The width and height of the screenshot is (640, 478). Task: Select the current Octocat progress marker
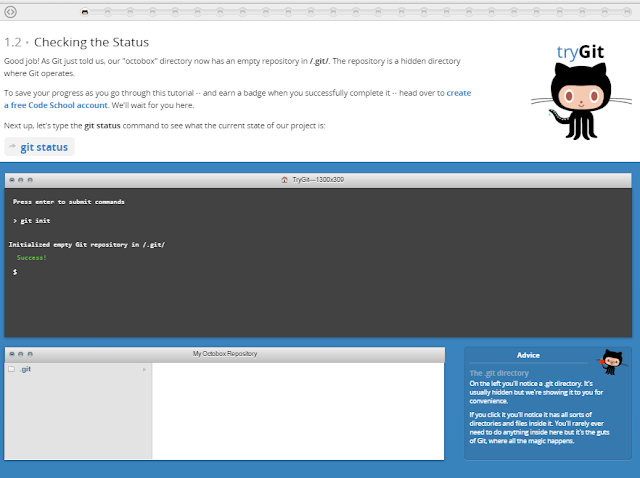(x=85, y=12)
